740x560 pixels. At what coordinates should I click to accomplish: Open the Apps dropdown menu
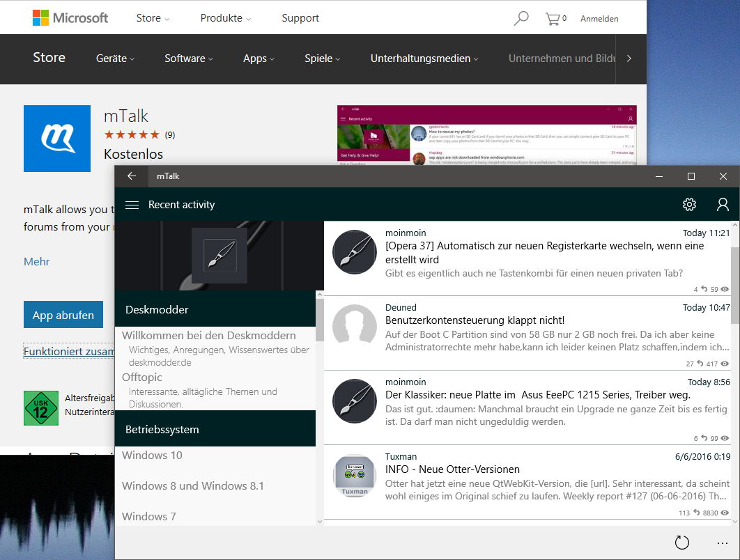pos(259,59)
